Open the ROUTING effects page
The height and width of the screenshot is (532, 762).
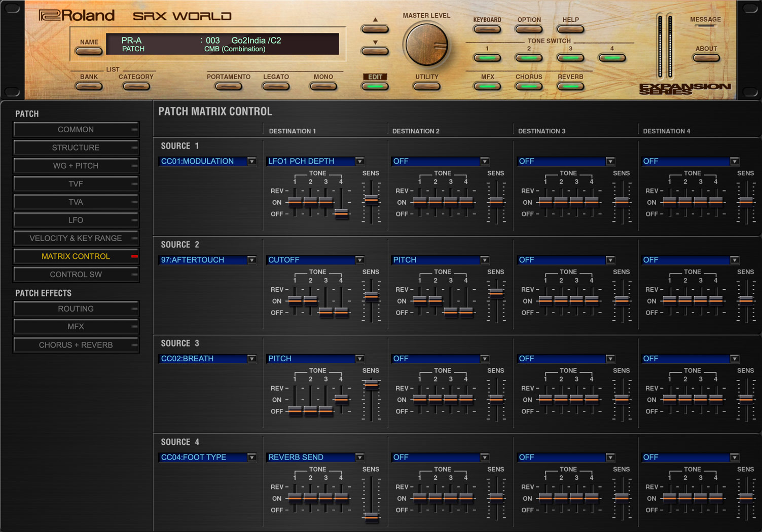[76, 309]
